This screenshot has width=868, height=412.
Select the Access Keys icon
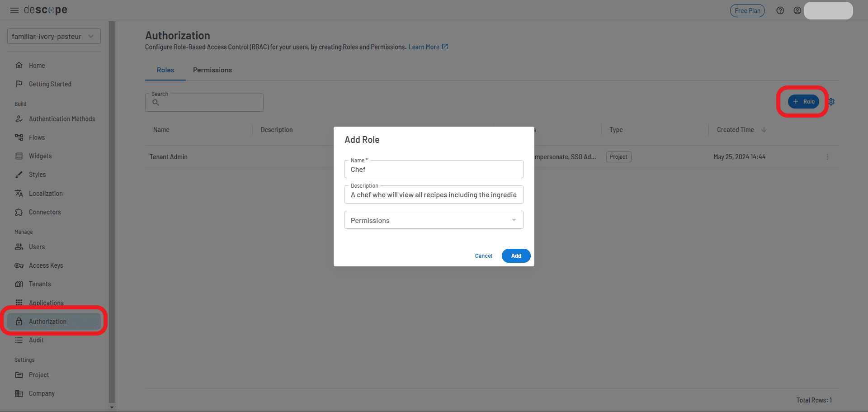pyautogui.click(x=19, y=265)
